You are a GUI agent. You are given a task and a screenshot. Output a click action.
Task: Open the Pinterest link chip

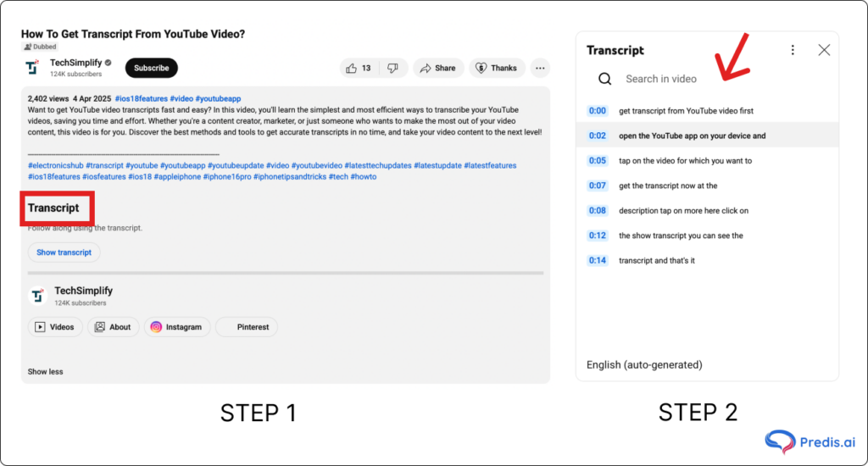click(247, 327)
